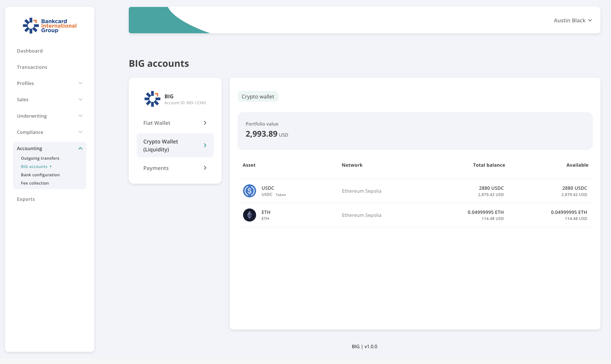Click the Payments chevron arrow
The height and width of the screenshot is (364, 611).
point(205,168)
